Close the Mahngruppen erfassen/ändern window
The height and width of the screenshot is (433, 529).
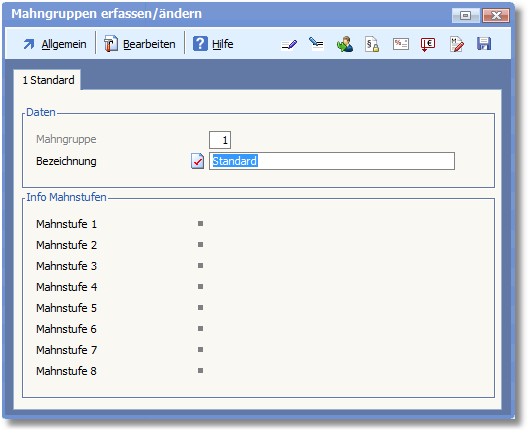(x=496, y=16)
